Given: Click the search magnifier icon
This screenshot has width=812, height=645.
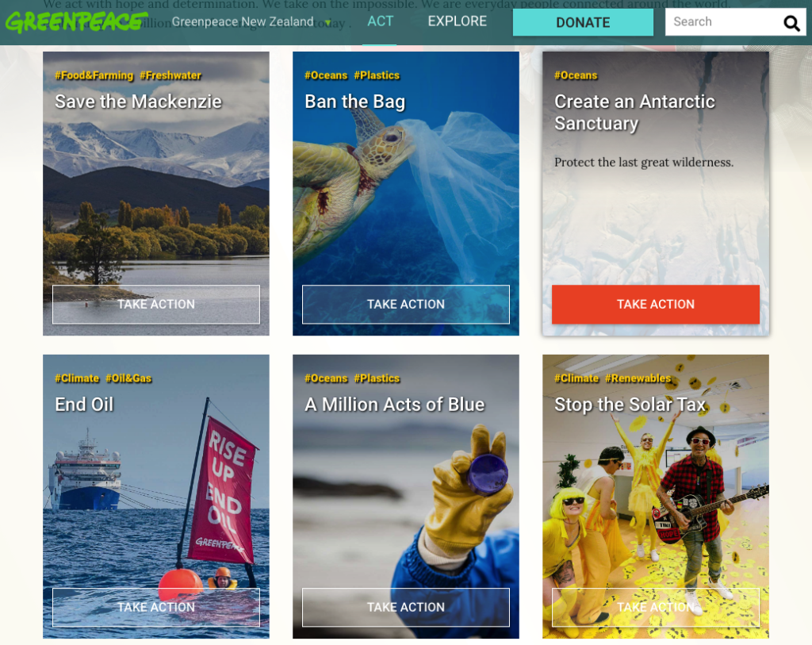Looking at the screenshot, I should [x=791, y=23].
